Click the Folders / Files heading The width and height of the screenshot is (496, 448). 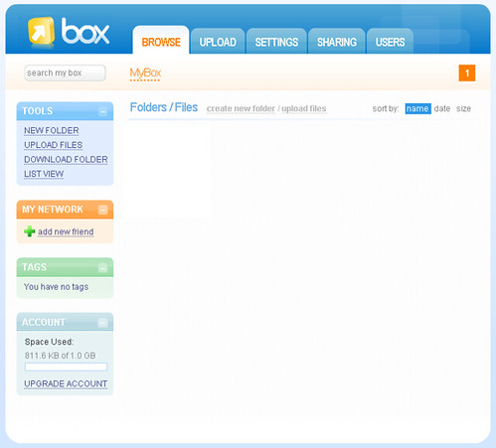click(x=164, y=107)
